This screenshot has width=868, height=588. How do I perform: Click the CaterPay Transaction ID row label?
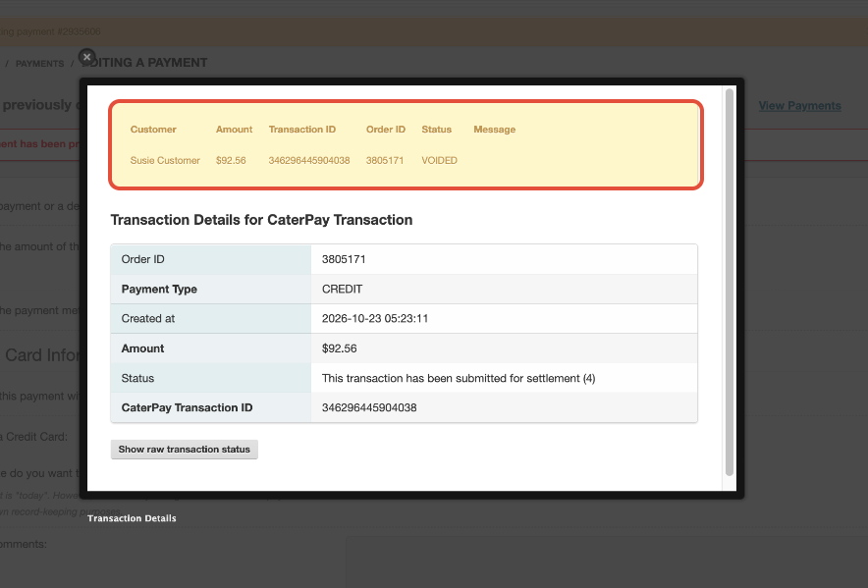[187, 407]
